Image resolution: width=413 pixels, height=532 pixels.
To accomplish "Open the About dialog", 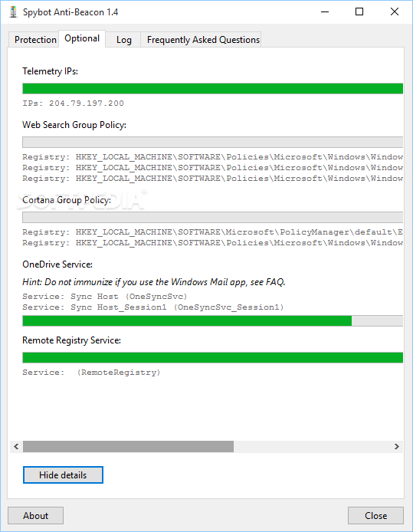I will point(35,516).
